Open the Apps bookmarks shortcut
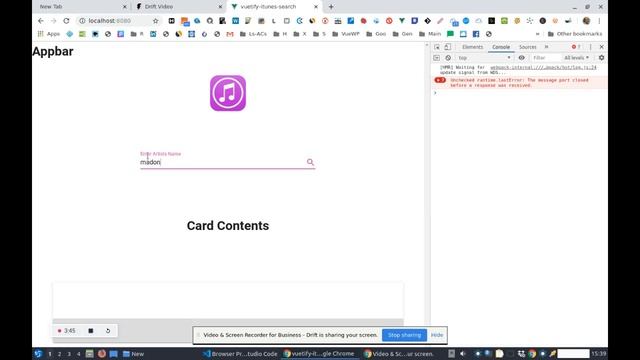Image resolution: width=640 pixels, height=360 pixels. point(49,34)
